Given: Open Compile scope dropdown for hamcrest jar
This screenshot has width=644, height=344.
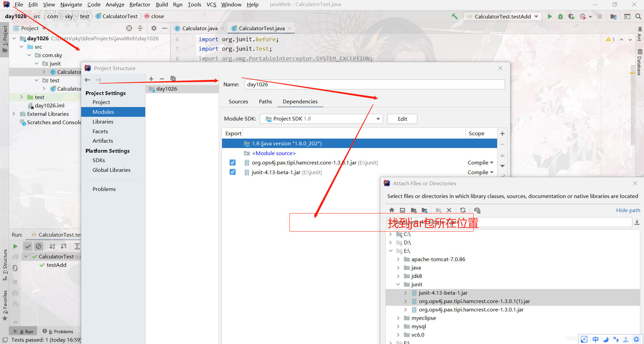Looking at the screenshot, I should [x=481, y=163].
